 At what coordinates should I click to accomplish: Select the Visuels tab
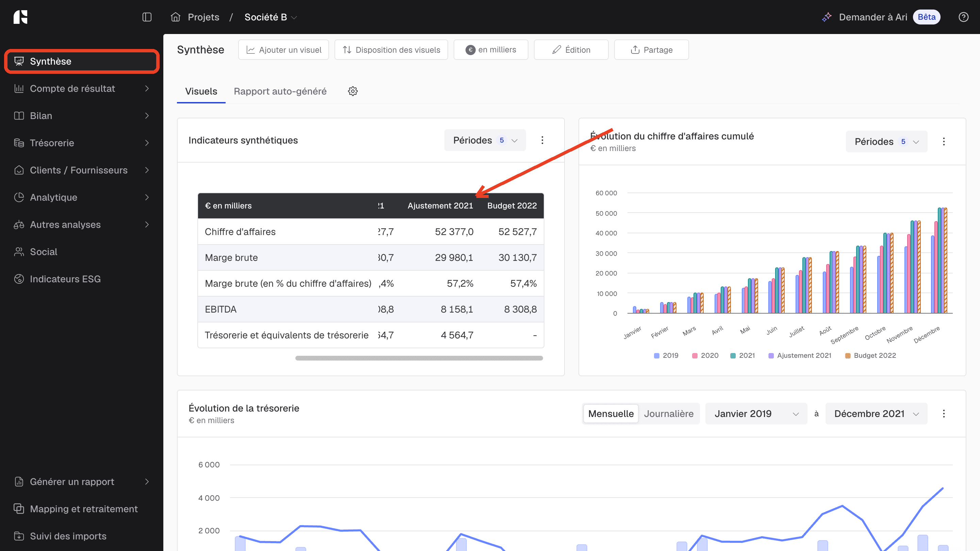click(201, 91)
